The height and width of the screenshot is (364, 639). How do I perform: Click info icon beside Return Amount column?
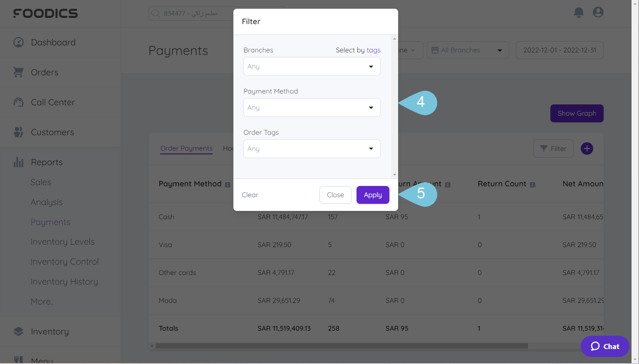(448, 185)
